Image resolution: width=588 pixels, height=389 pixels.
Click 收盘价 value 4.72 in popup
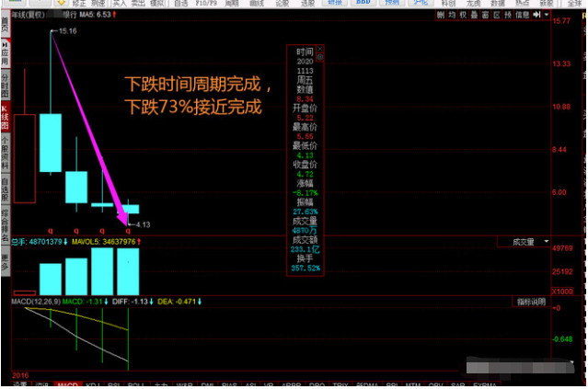(x=305, y=174)
